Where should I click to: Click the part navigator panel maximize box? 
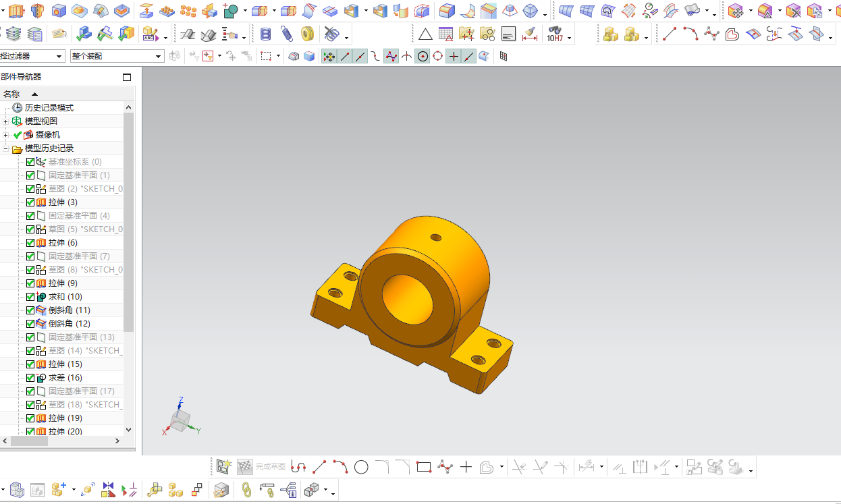127,77
